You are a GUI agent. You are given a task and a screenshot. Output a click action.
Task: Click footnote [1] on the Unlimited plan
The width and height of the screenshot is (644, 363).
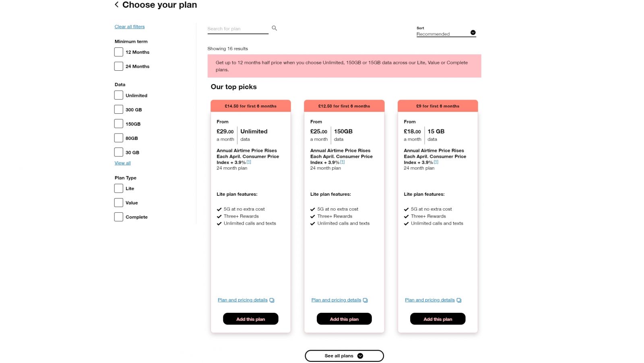click(x=248, y=162)
